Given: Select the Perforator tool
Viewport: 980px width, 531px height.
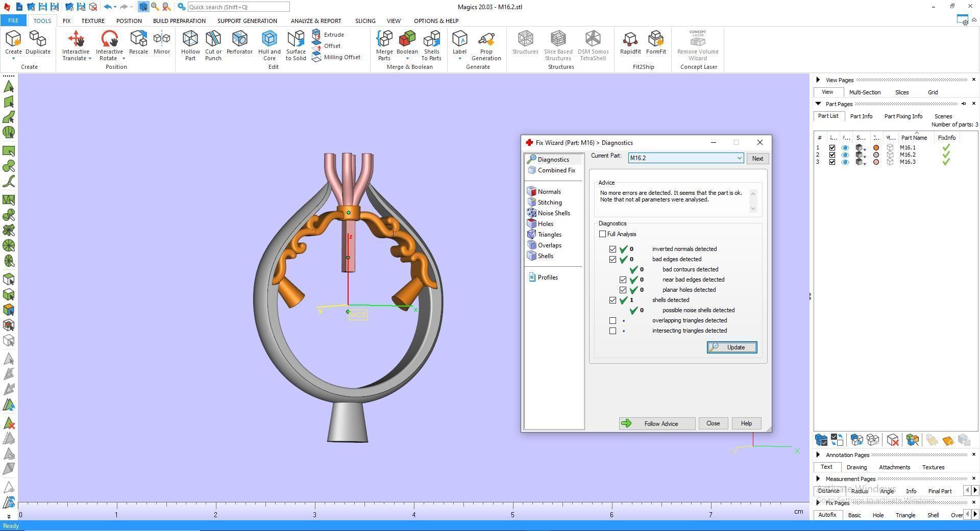Looking at the screenshot, I should pos(239,42).
